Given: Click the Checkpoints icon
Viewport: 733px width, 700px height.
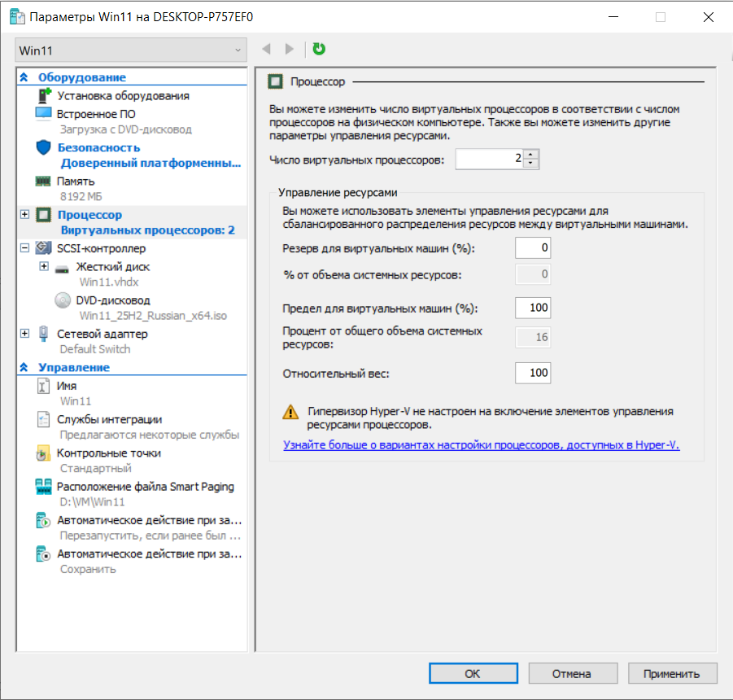Looking at the screenshot, I should [43, 453].
